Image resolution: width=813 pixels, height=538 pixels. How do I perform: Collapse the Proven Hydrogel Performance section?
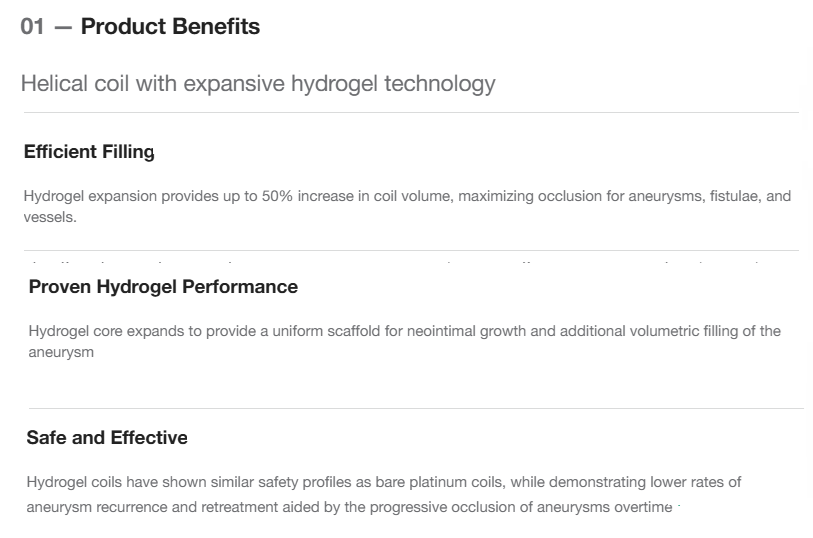(x=163, y=287)
